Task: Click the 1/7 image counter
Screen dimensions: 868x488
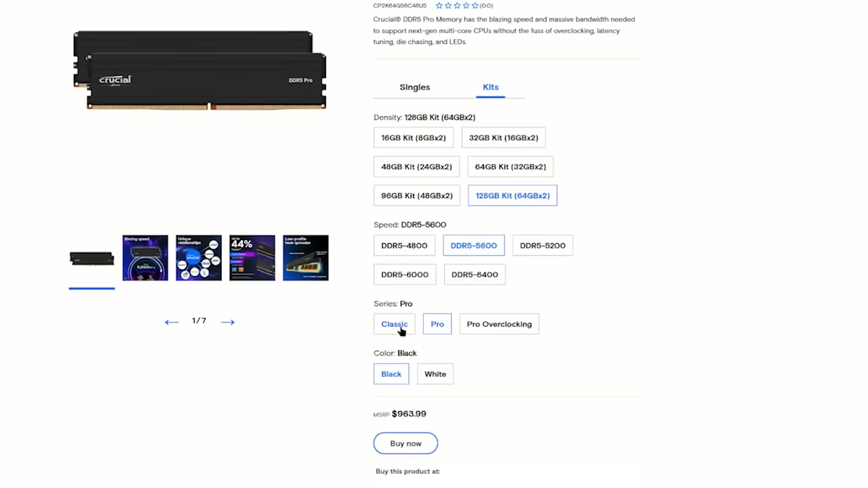Action: pyautogui.click(x=199, y=321)
